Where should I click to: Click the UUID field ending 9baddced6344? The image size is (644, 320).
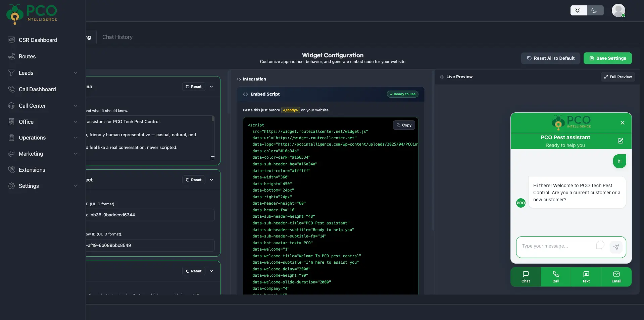click(150, 215)
